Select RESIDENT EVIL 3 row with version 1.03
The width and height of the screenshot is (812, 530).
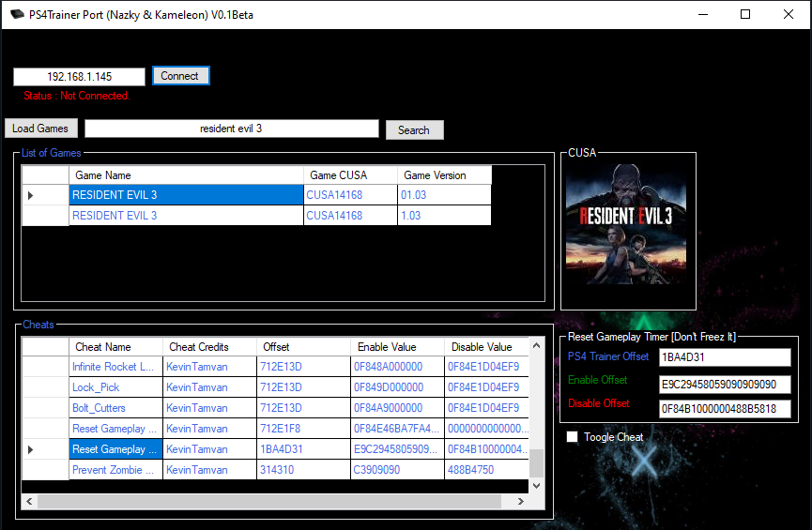pyautogui.click(x=256, y=216)
